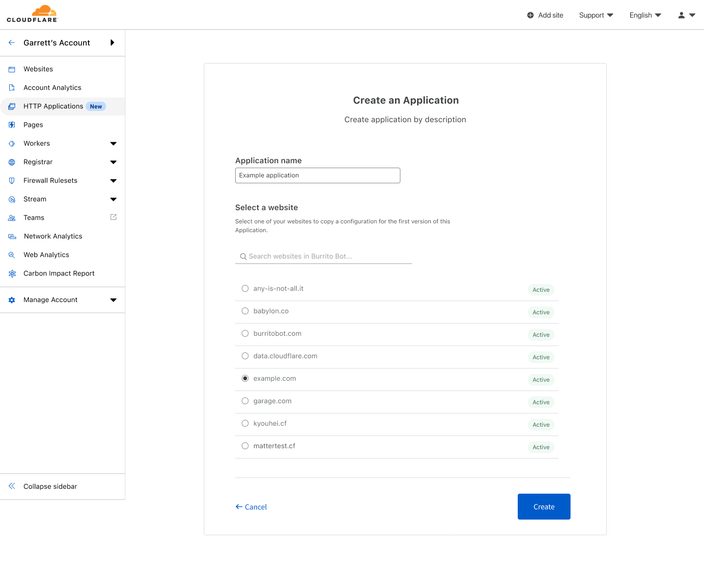Click the Websites sidebar icon
704x588 pixels.
pos(12,69)
